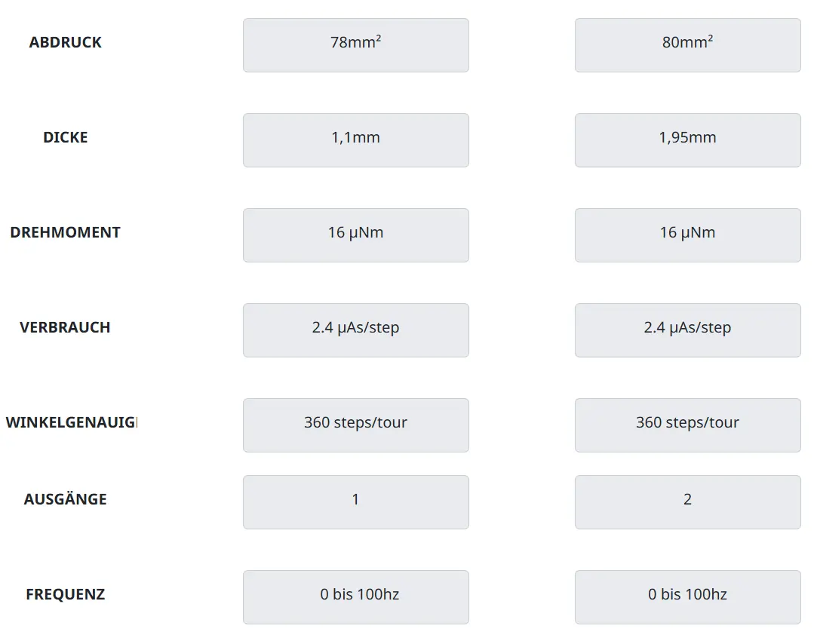Click the ABDRUCK row label
The height and width of the screenshot is (644, 814).
[x=66, y=42]
